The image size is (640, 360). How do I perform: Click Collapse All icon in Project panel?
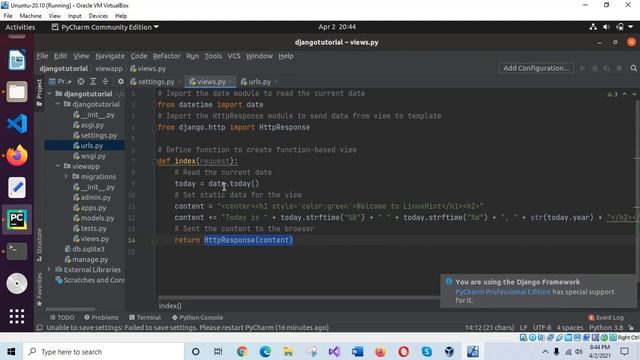105,82
